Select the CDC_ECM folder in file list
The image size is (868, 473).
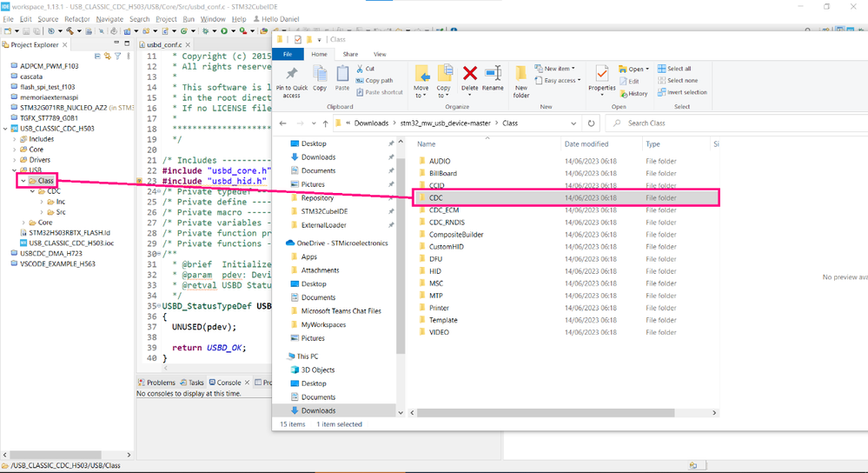pyautogui.click(x=444, y=210)
